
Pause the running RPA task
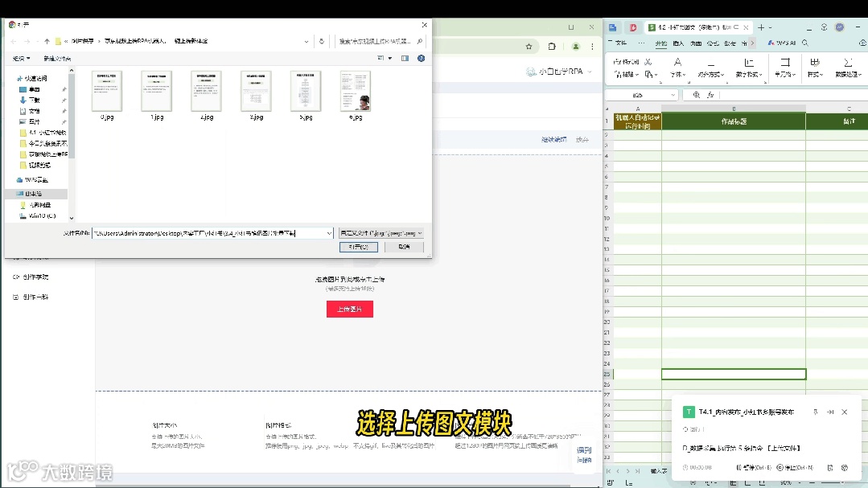(754, 468)
